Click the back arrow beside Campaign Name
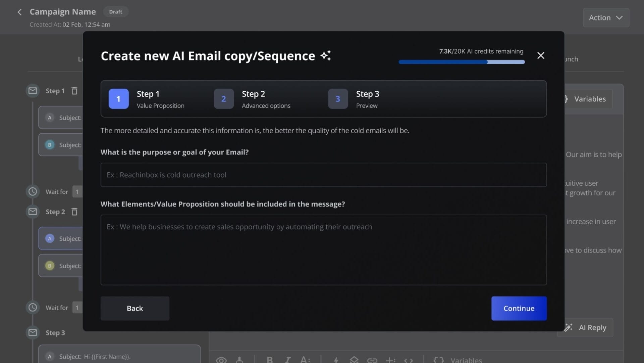 (x=19, y=12)
